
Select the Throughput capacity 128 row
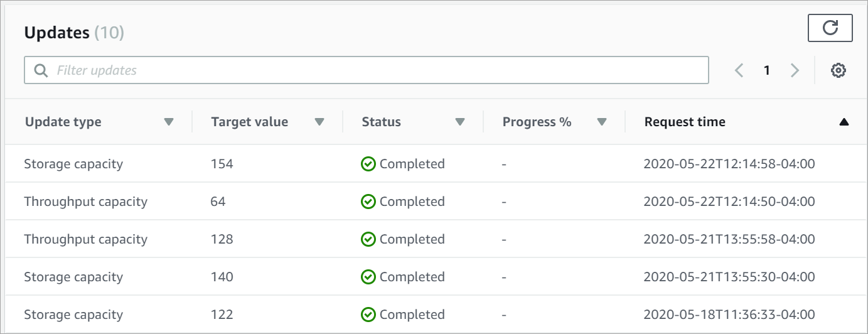[x=85, y=239]
